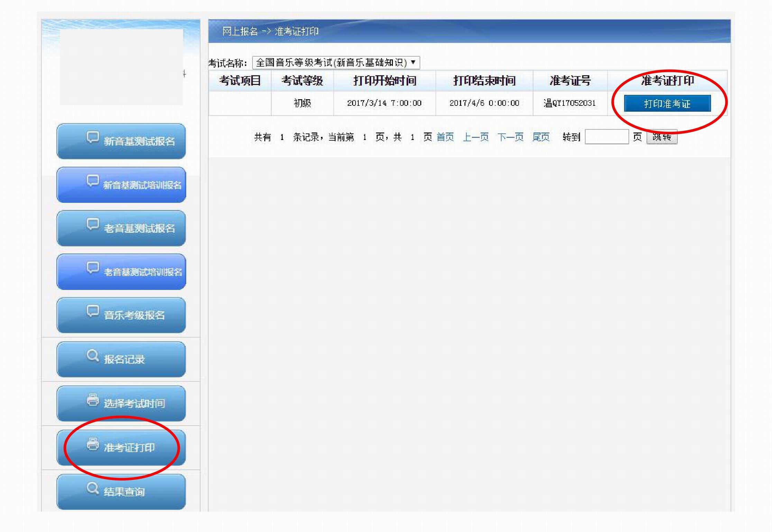Click the 跳转 jump button

pyautogui.click(x=662, y=137)
